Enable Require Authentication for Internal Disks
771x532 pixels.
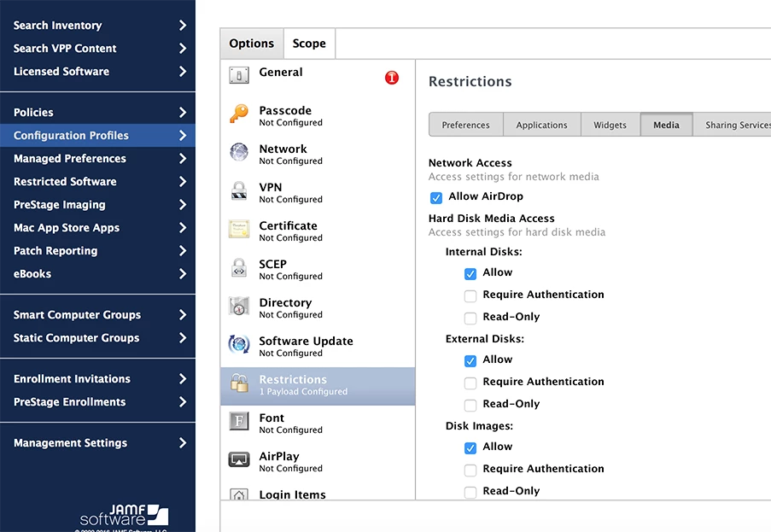click(470, 296)
